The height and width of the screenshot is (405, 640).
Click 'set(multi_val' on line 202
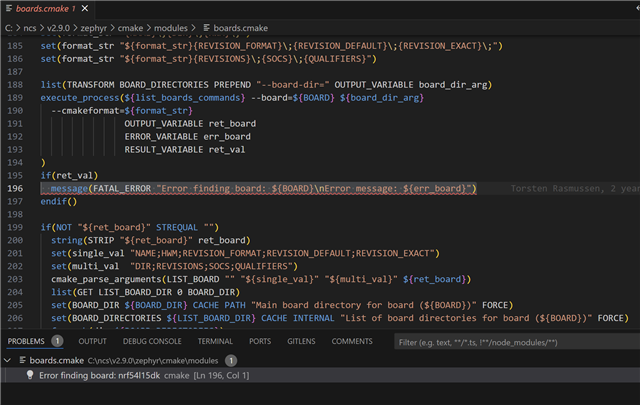click(x=85, y=266)
